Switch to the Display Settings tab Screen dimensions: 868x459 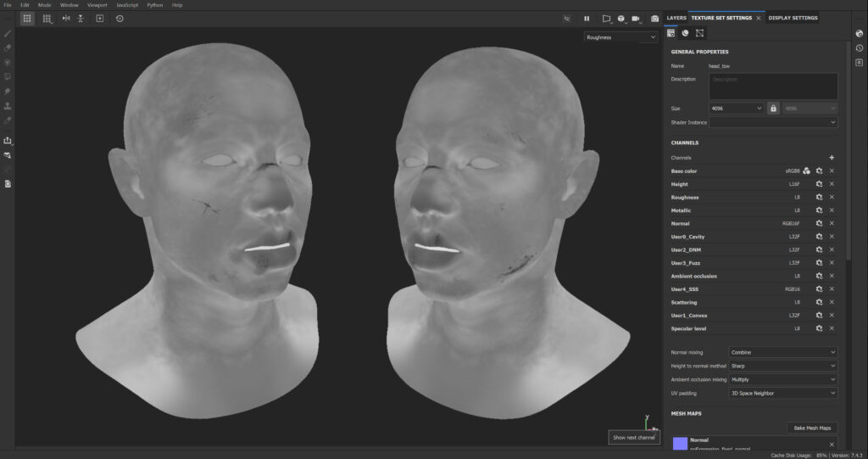(793, 18)
